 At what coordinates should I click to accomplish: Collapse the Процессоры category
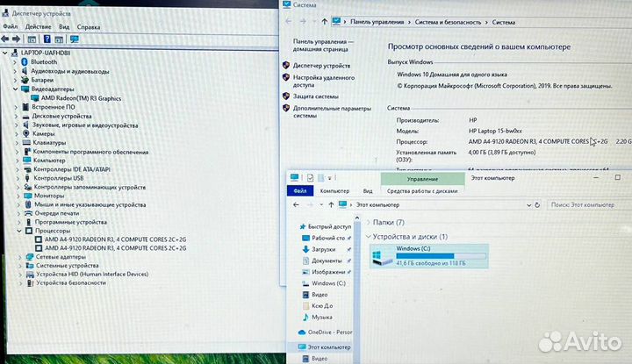(x=19, y=231)
